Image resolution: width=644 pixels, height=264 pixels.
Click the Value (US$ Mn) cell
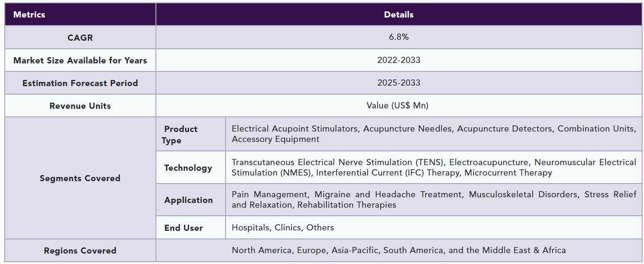tap(399, 106)
